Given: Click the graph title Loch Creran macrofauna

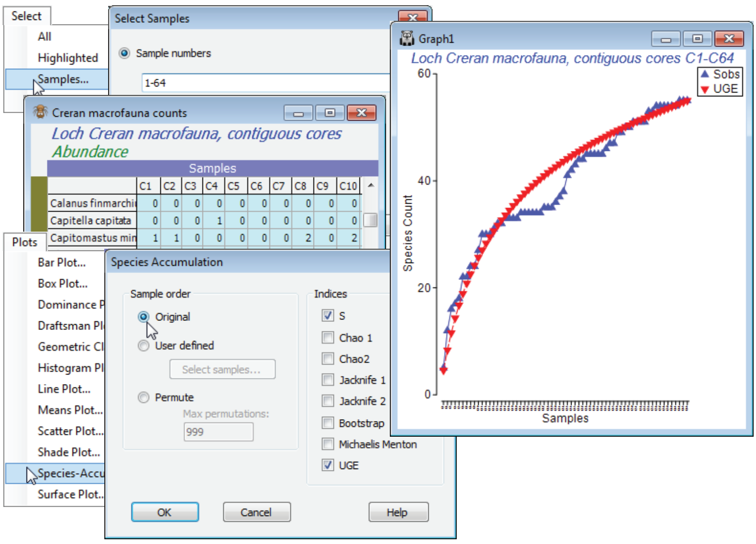Looking at the screenshot, I should point(572,58).
